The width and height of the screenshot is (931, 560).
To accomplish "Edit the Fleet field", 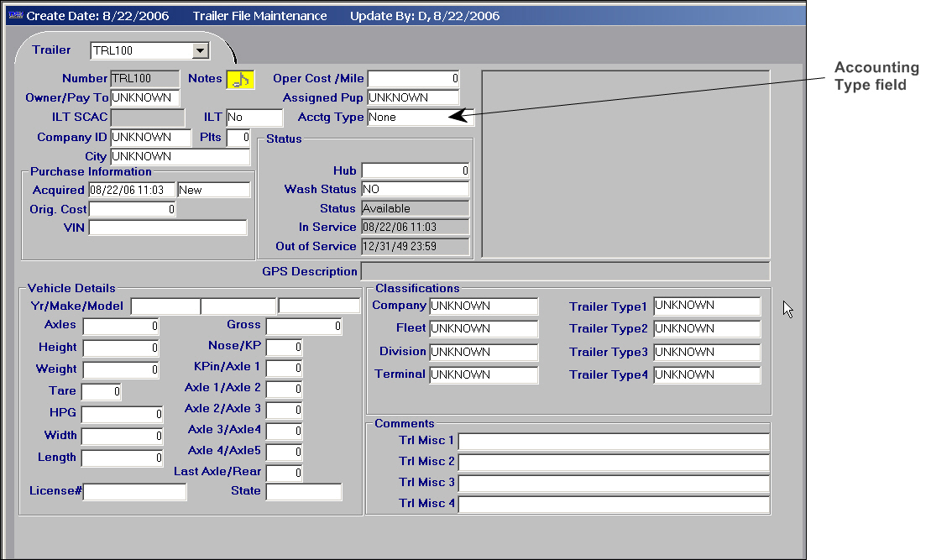I will point(484,329).
